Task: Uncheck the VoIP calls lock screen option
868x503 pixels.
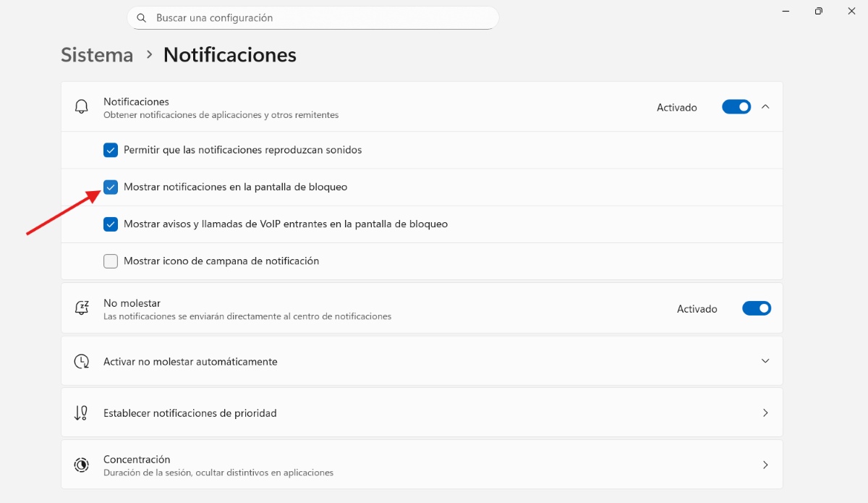Action: [x=110, y=224]
